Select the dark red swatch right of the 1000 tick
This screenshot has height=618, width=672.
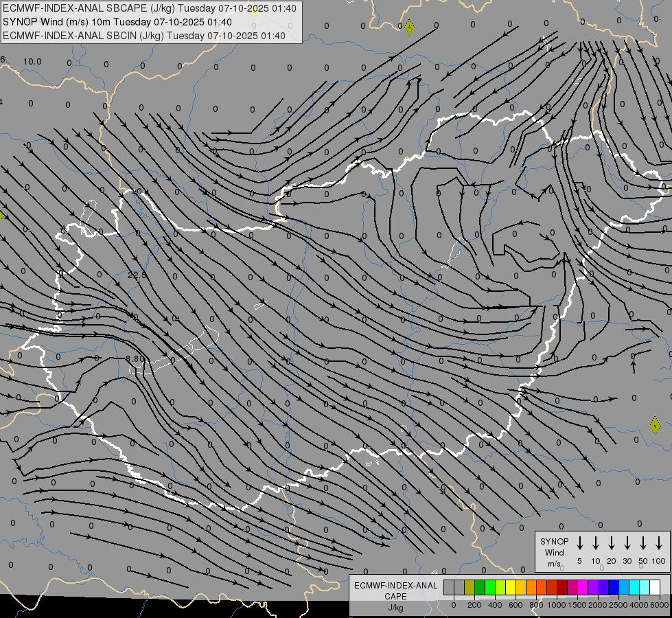[562, 587]
